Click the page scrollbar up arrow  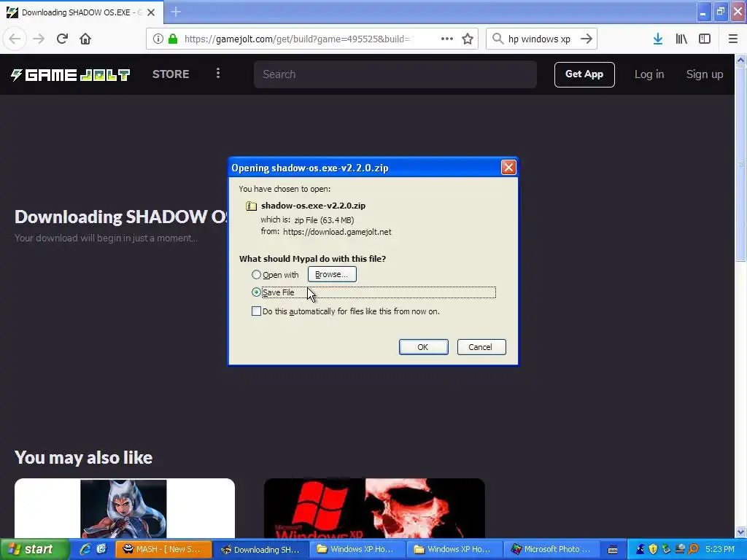740,60
